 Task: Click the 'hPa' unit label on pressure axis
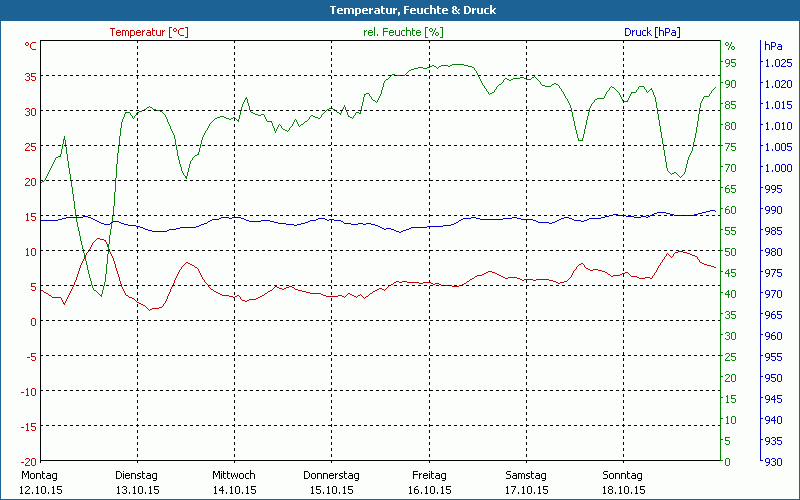pos(773,46)
